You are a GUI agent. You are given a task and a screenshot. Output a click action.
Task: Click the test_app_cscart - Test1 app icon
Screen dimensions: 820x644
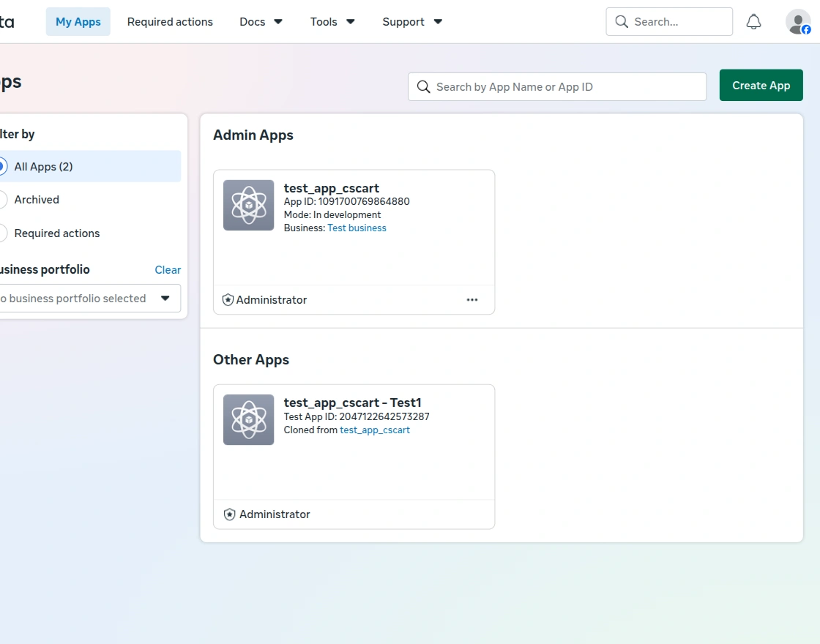[x=248, y=420]
